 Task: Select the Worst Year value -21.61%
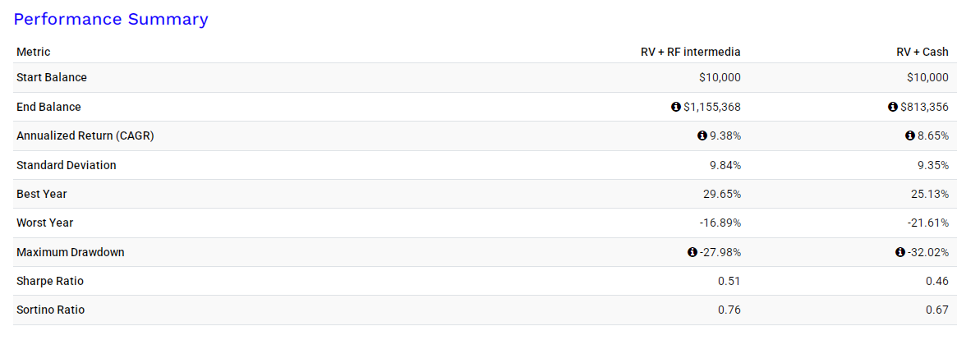(928, 223)
